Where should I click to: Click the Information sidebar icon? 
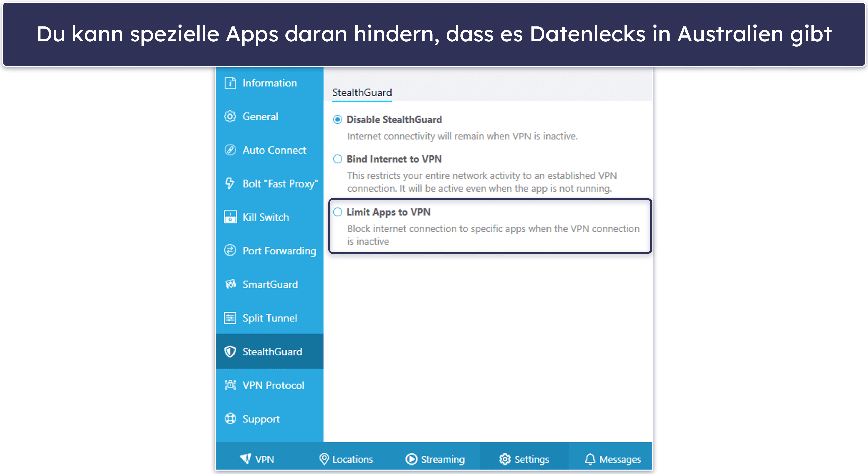tap(230, 83)
